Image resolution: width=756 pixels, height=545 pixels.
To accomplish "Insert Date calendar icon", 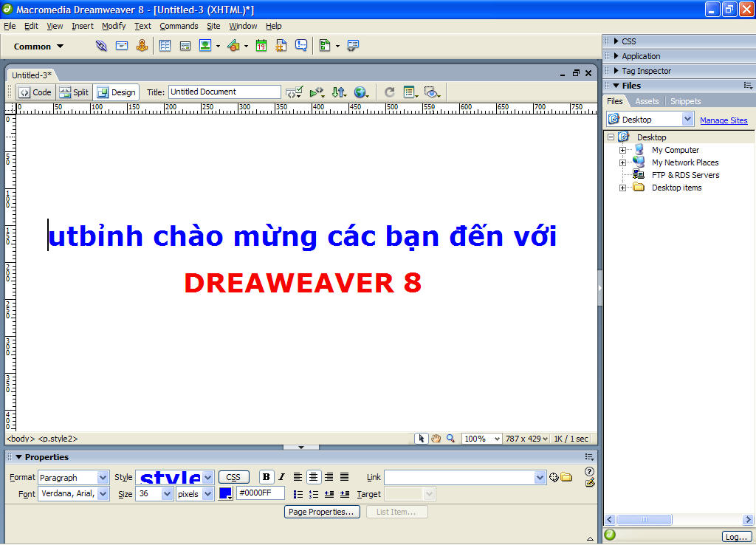I will coord(261,46).
